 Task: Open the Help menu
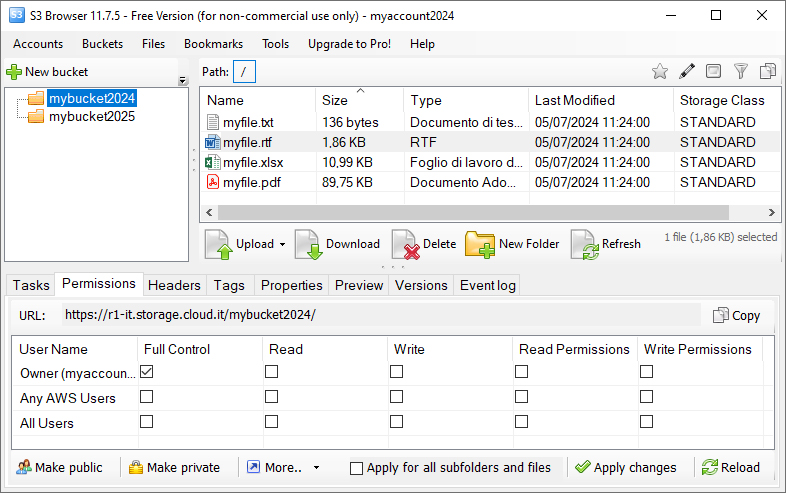click(x=422, y=44)
